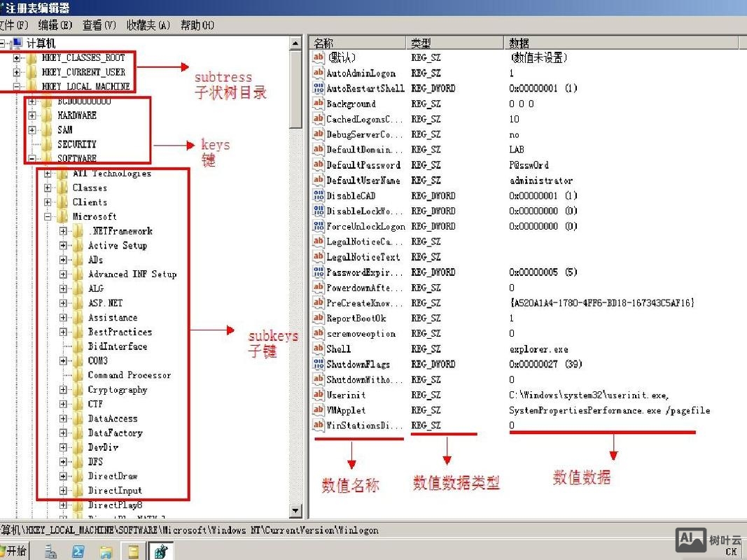Viewport: 747px width, 560px height.
Task: Expand the HARDWARE key node
Action: [32, 115]
